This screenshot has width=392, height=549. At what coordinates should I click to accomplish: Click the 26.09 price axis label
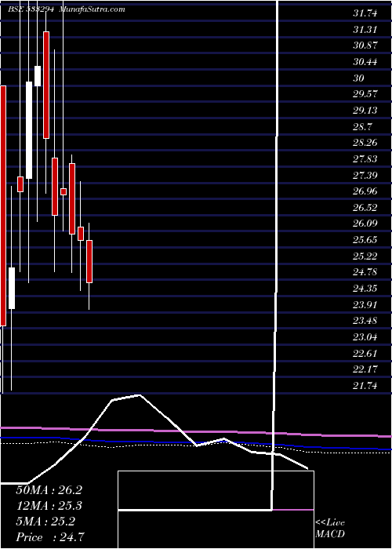coord(365,224)
